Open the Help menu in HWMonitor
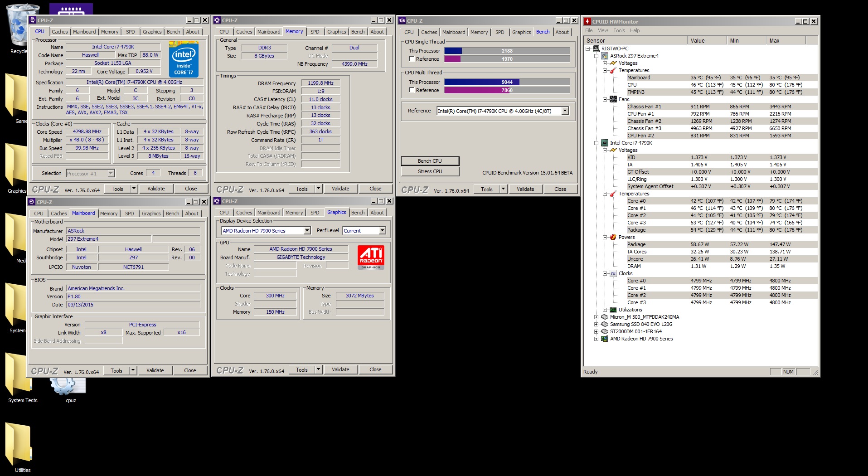 pos(635,30)
